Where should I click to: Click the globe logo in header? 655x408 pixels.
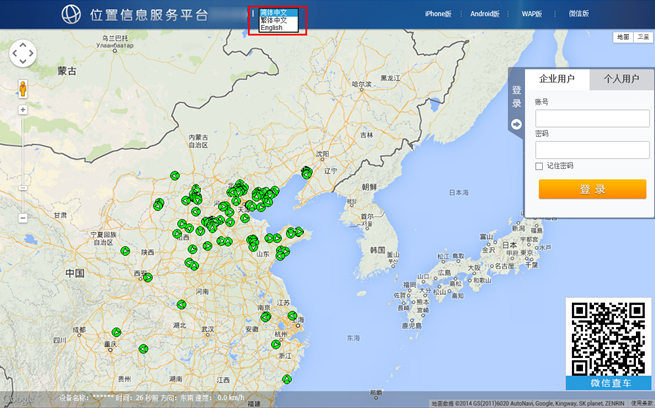click(72, 14)
